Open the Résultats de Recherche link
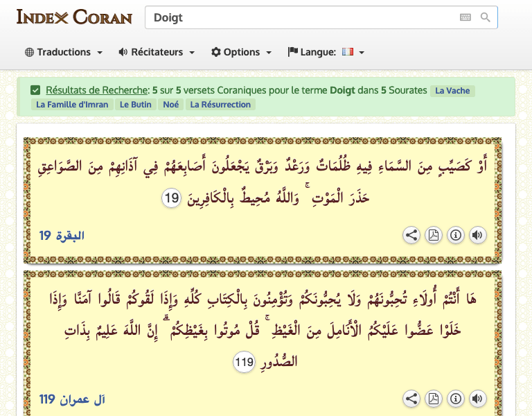The width and height of the screenshot is (532, 416). 97,90
